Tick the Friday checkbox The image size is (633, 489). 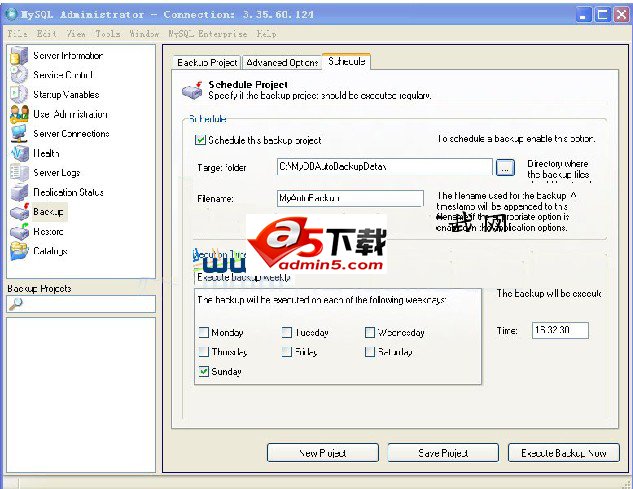pos(287,352)
